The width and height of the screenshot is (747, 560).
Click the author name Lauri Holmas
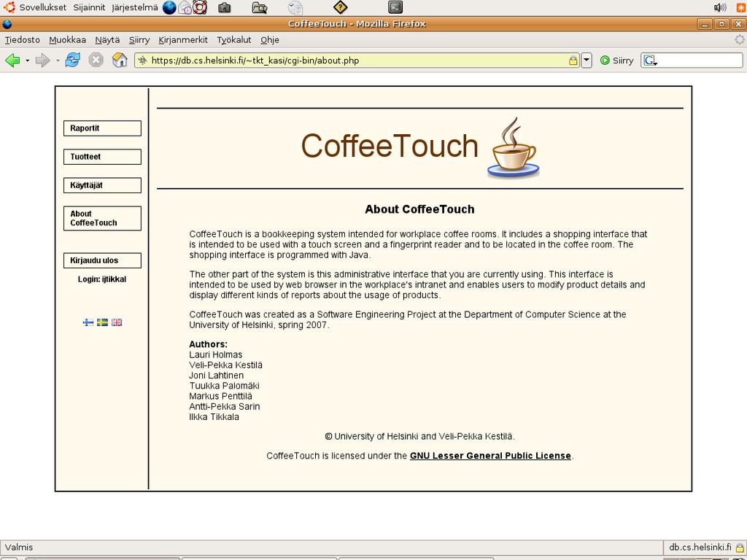tap(216, 355)
